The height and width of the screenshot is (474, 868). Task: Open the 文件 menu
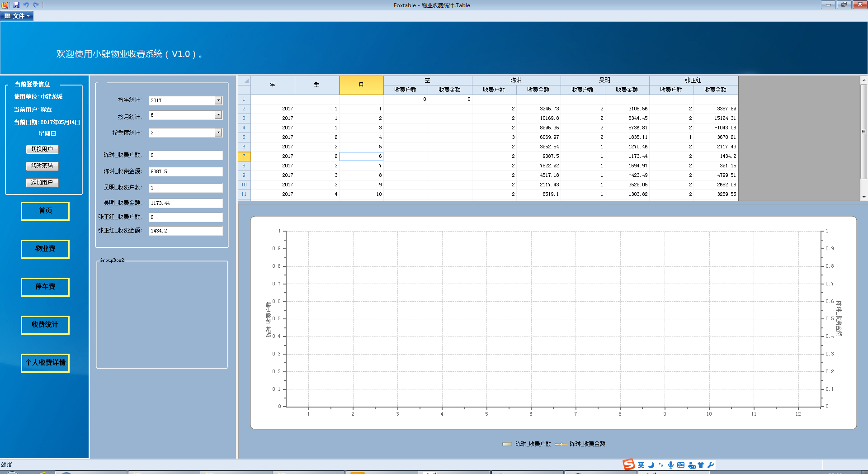(17, 16)
